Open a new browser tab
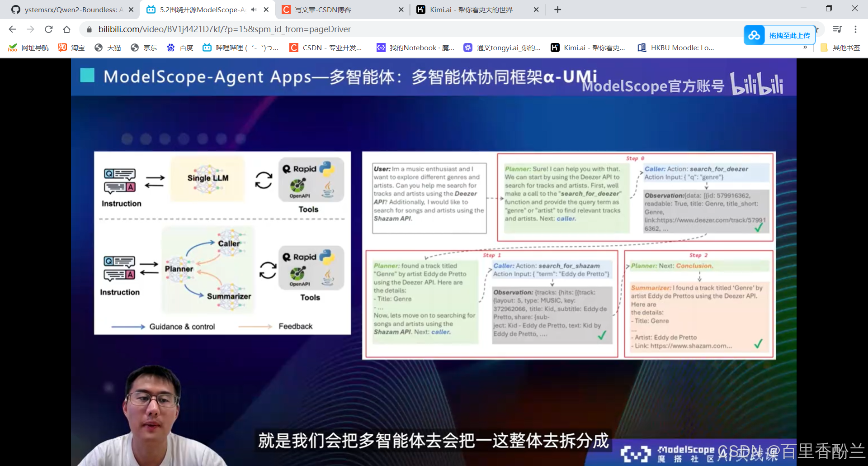Screen dimensions: 868x466 pos(558,10)
